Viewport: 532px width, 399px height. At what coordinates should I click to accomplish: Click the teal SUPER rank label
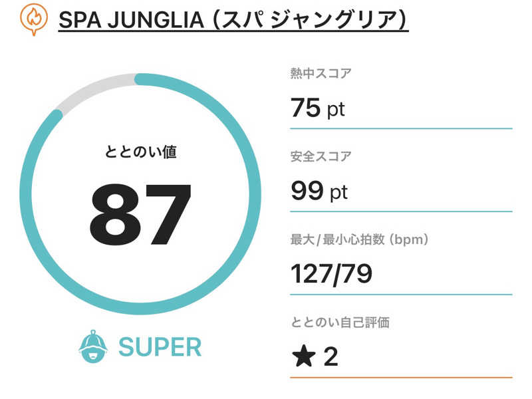point(160,346)
